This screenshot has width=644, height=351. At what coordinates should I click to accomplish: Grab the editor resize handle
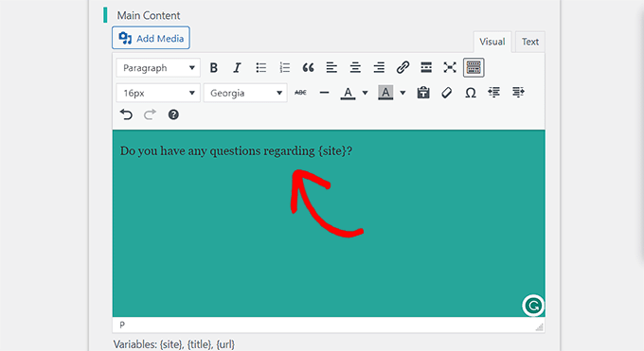click(539, 326)
